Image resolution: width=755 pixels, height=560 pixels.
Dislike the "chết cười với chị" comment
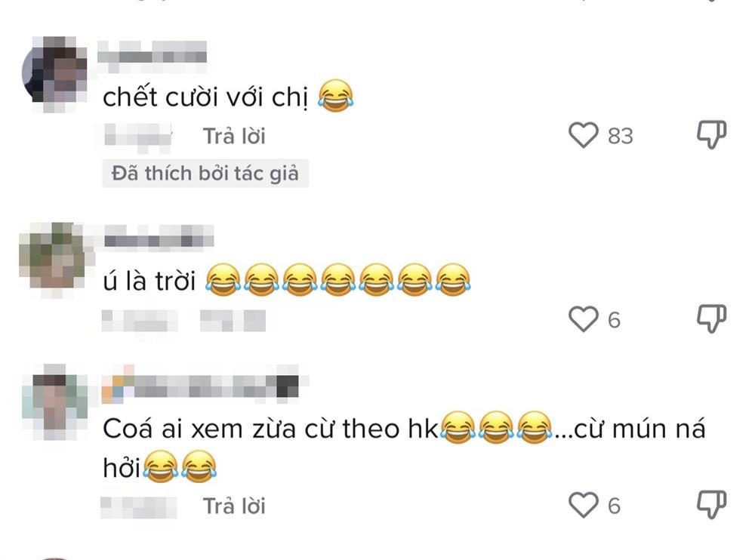click(711, 134)
